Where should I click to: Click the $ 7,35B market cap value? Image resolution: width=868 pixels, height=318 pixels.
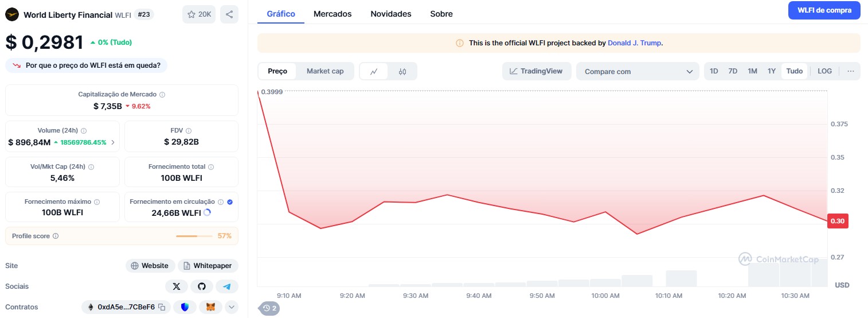click(x=108, y=106)
